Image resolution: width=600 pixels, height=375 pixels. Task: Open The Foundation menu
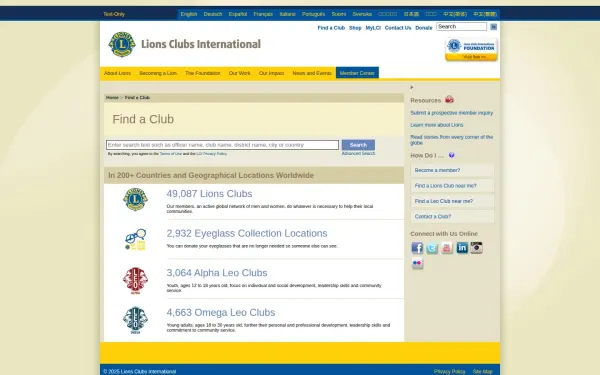(x=202, y=73)
